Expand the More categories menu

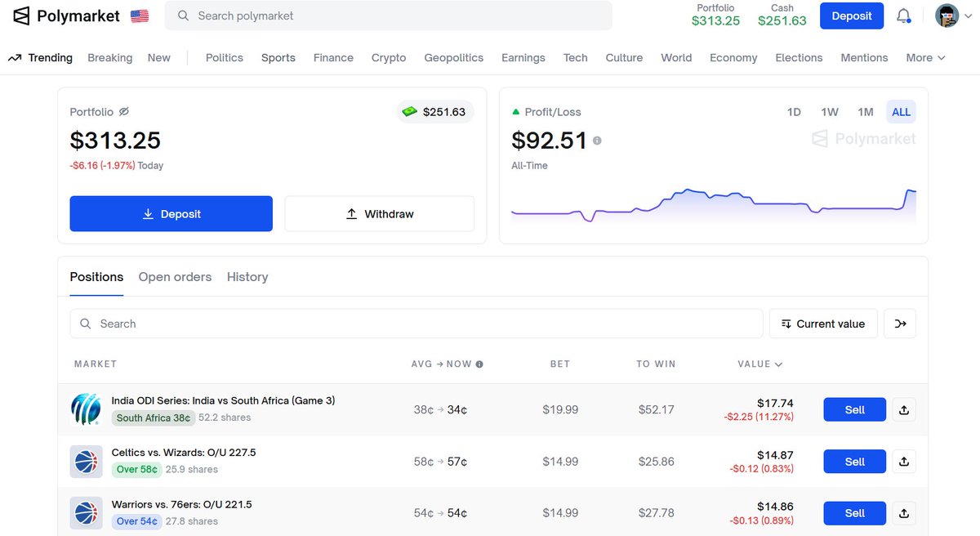[x=925, y=58]
